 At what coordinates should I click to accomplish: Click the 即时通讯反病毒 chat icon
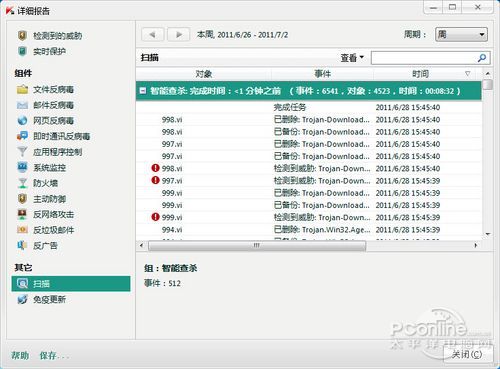22,136
